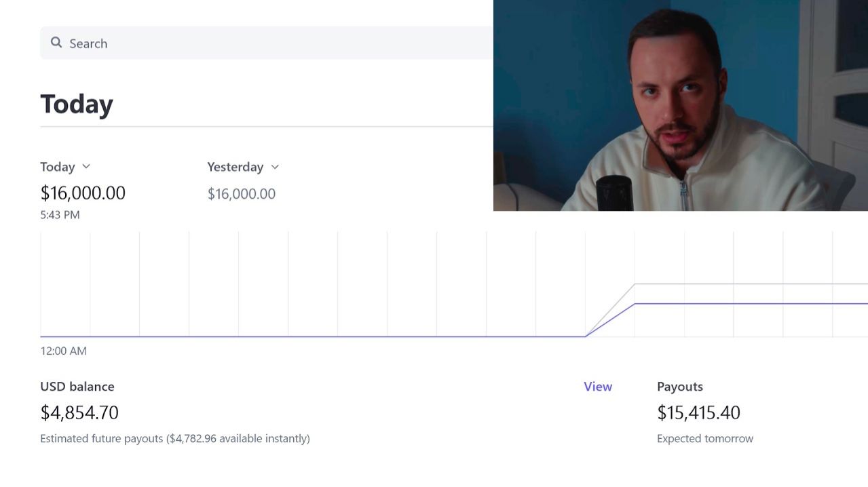868x487 pixels.
Task: Click the gray yesterday line on the chart
Action: 747,284
